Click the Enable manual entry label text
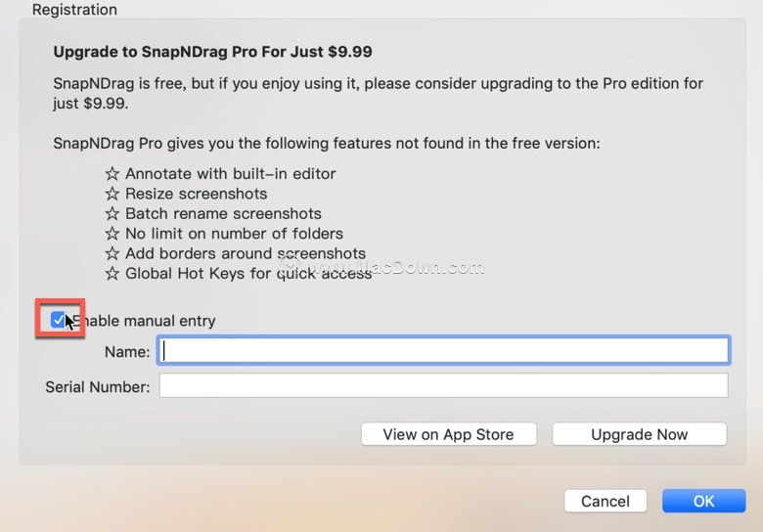Screen dimensions: 763x532 coord(144,321)
